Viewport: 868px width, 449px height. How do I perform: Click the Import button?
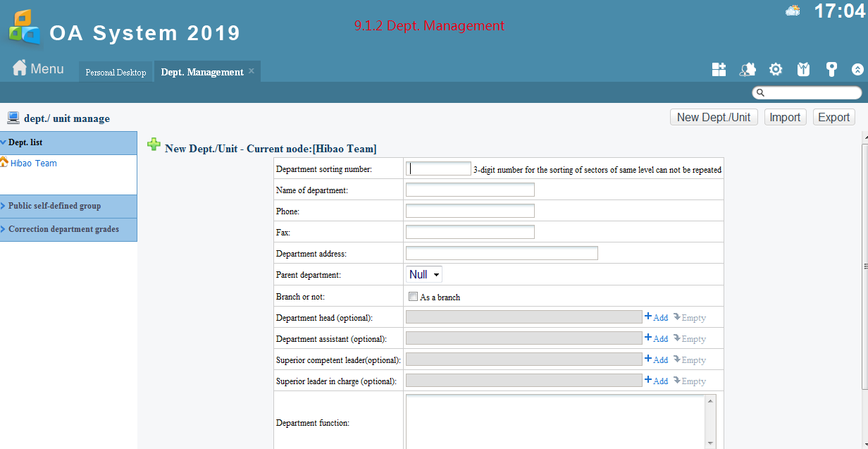[785, 117]
